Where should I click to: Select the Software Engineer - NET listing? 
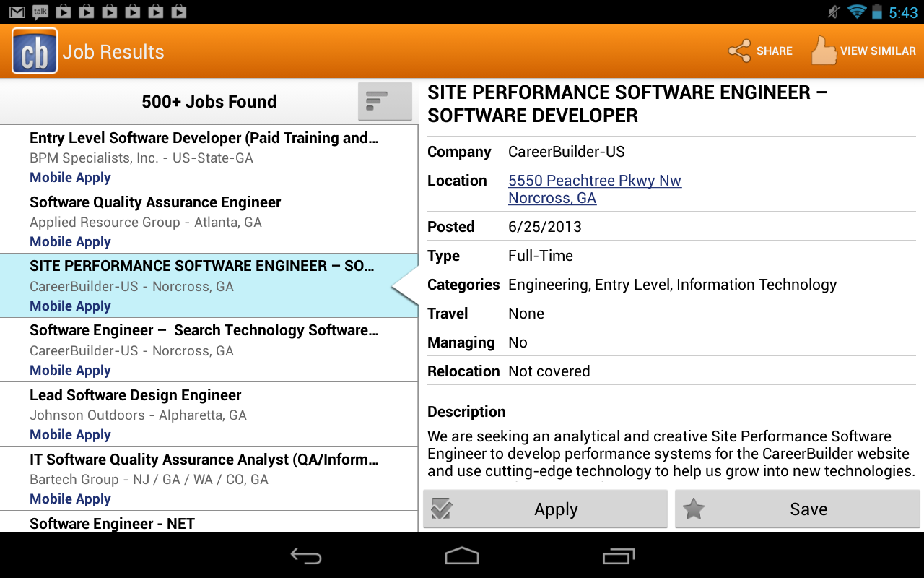coord(209,522)
